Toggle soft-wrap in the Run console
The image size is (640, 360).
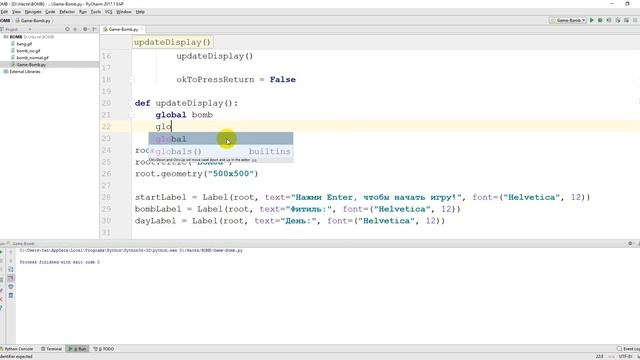point(11,269)
